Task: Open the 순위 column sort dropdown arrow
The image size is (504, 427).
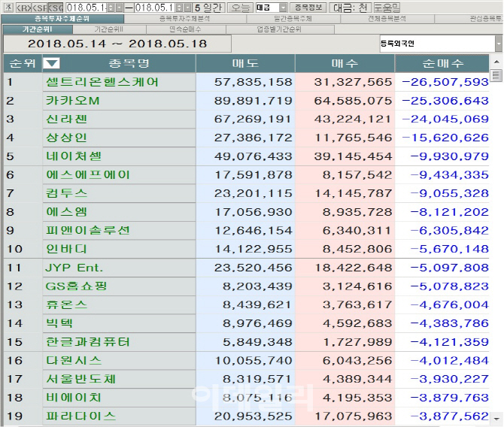Action: [x=51, y=64]
